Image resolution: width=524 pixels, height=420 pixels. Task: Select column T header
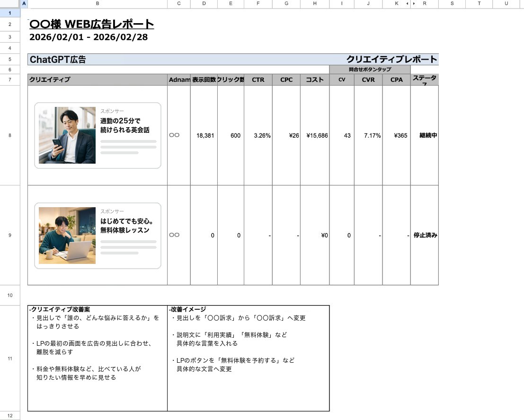point(479,4)
